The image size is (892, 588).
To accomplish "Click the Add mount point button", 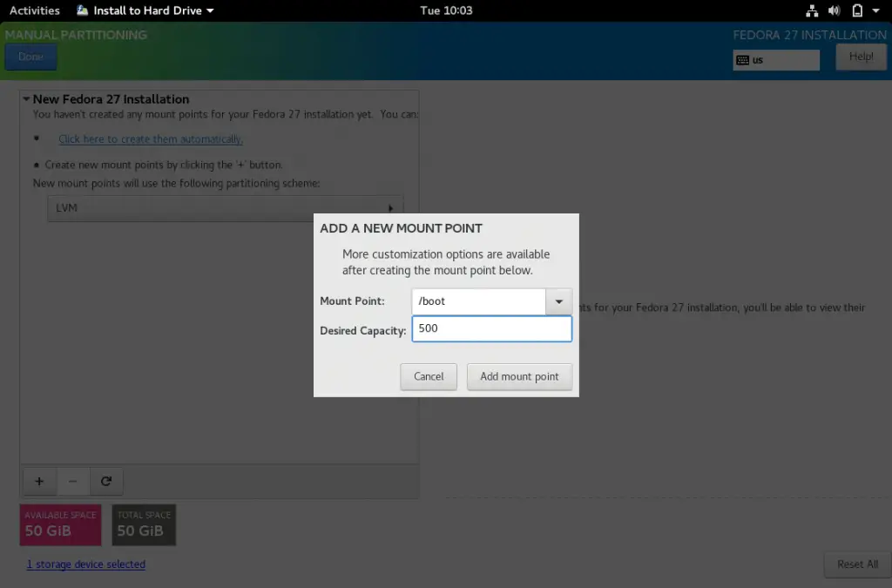I will pyautogui.click(x=519, y=376).
